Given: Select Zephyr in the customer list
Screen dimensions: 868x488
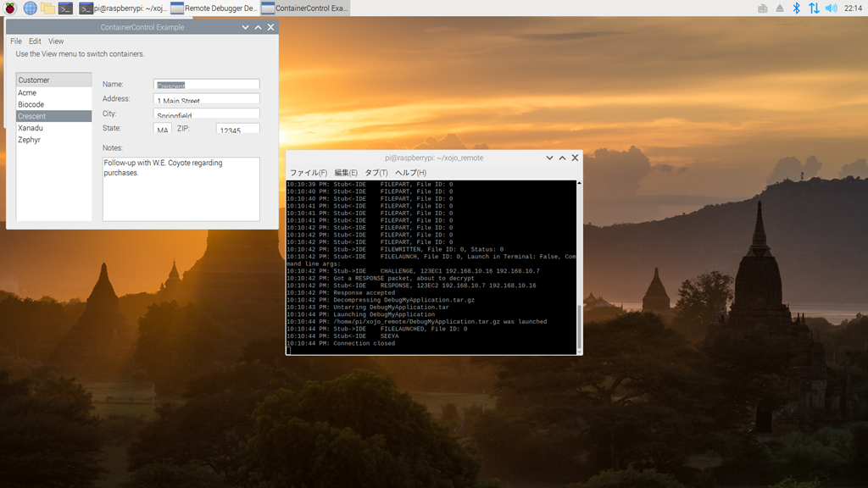Looking at the screenshot, I should pyautogui.click(x=53, y=140).
